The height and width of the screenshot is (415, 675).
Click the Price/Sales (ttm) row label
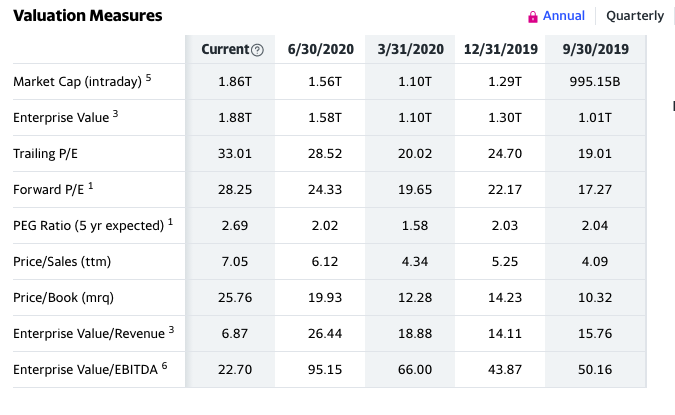(62, 261)
